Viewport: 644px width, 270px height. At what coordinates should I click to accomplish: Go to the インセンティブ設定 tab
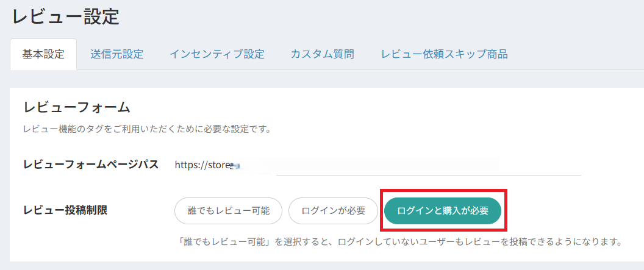pyautogui.click(x=217, y=54)
